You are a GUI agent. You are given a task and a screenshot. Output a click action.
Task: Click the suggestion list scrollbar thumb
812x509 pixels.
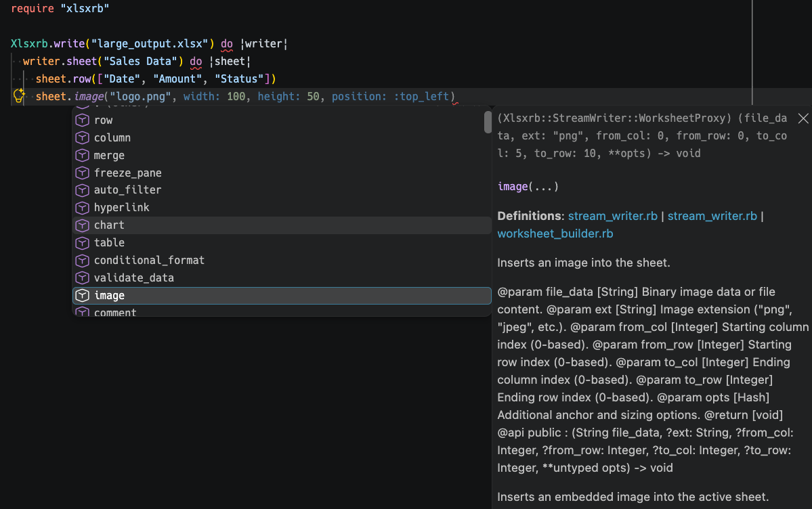(488, 123)
